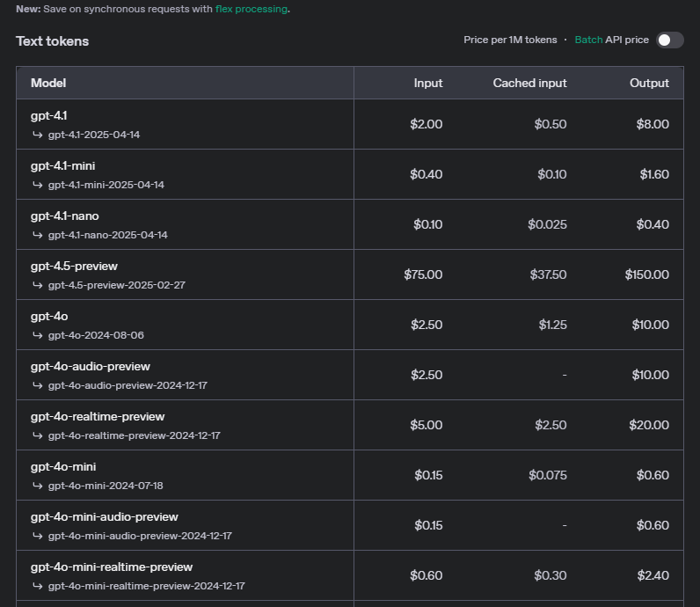This screenshot has height=607, width=700.
Task: Click the arrow icon beside gpt-4.1-nano-2025-04-14
Action: (38, 235)
